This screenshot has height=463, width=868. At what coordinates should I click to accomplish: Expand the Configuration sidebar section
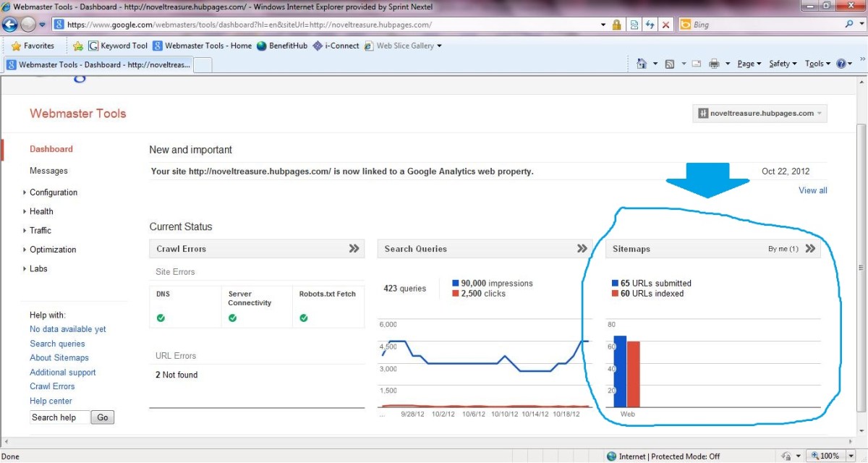[54, 192]
